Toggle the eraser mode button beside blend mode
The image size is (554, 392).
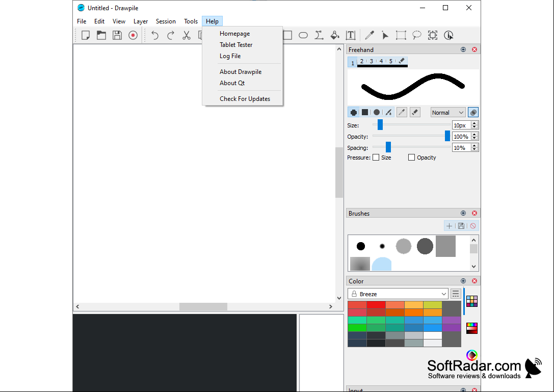(x=415, y=113)
